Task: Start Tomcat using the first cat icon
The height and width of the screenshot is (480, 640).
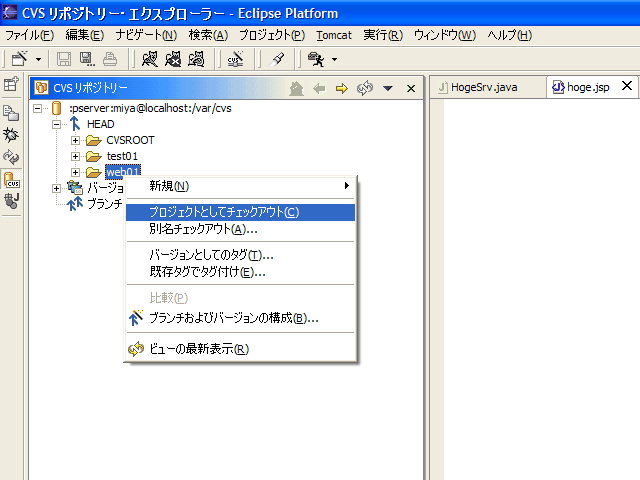Action: point(149,59)
